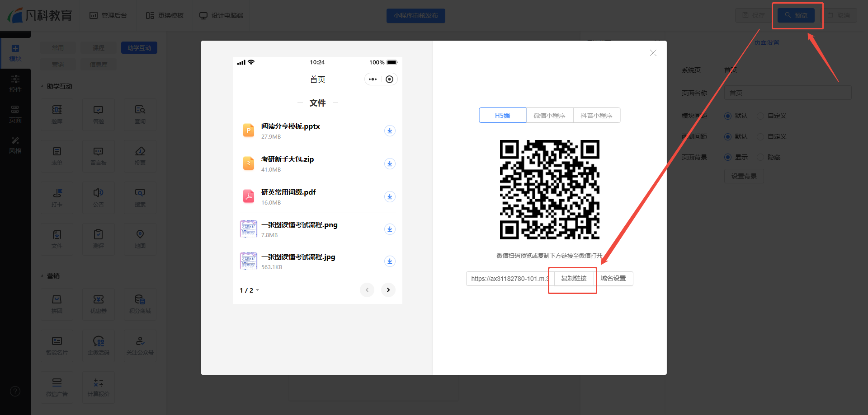Open 域名设置

tap(613, 279)
